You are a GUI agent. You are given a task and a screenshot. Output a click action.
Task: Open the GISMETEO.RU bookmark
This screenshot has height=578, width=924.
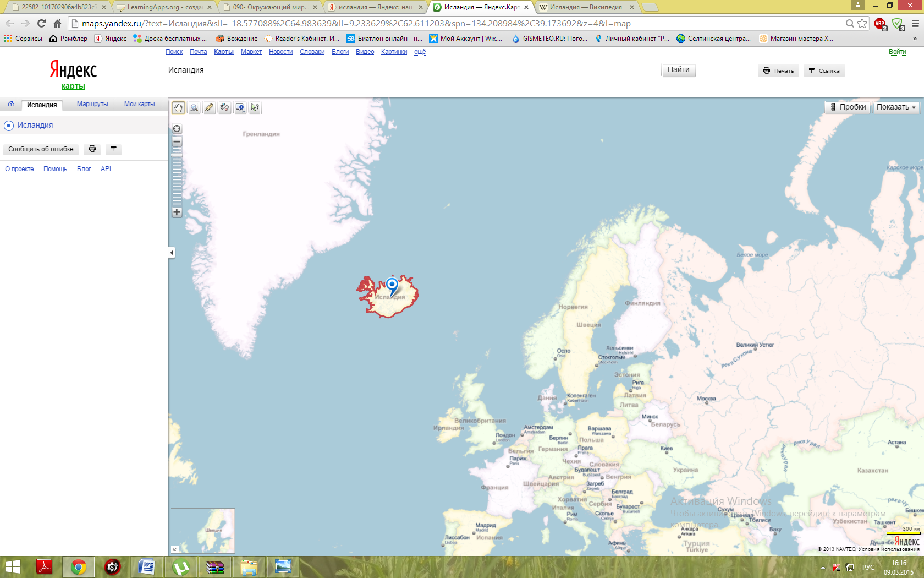tap(549, 39)
